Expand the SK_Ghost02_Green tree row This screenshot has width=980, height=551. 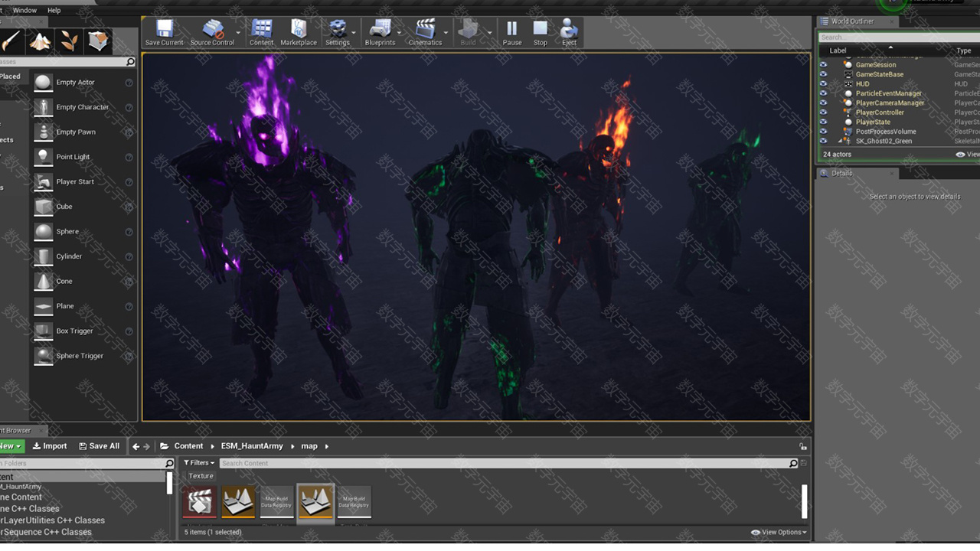[841, 141]
